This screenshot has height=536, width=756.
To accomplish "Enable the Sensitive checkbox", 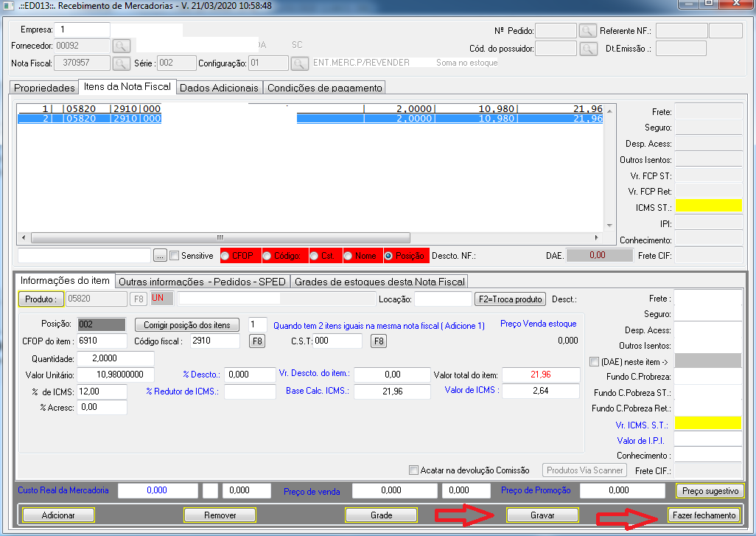I will click(175, 256).
